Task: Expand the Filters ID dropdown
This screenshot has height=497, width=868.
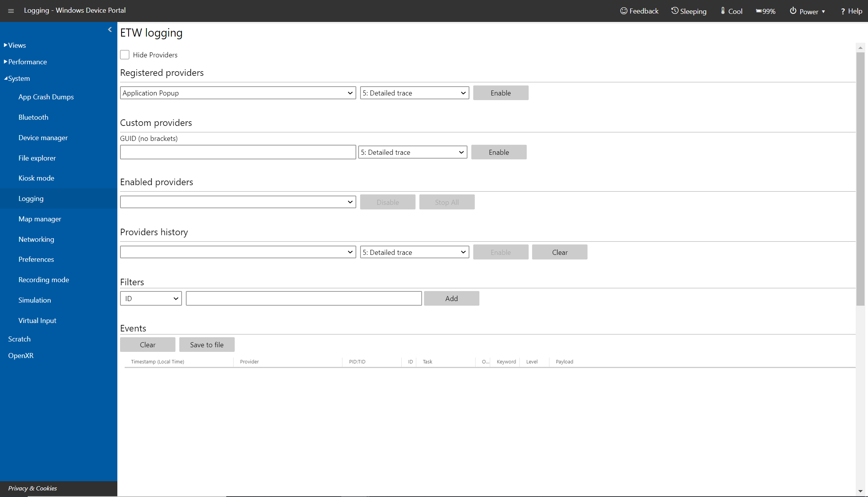Action: pyautogui.click(x=151, y=298)
